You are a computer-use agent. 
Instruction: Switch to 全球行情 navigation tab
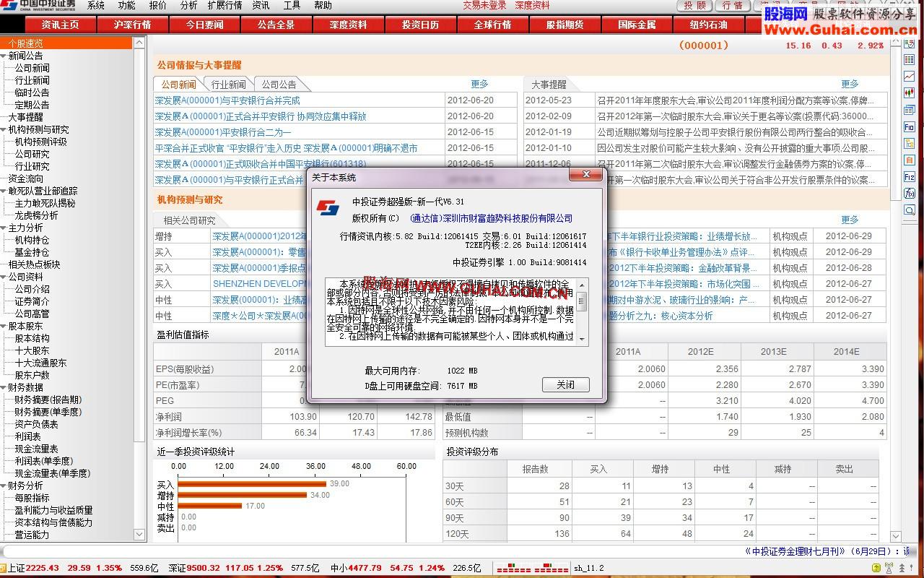click(493, 25)
